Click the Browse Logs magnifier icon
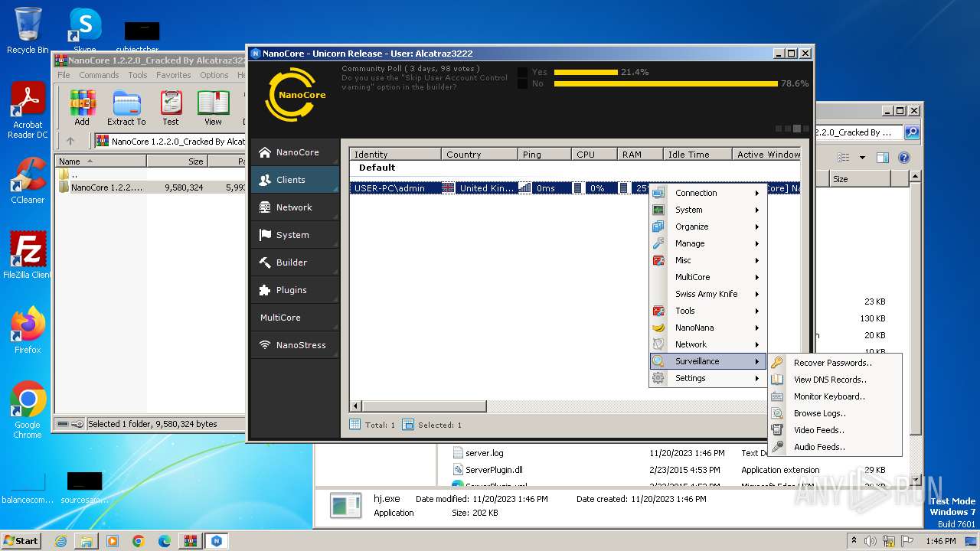 click(x=777, y=413)
